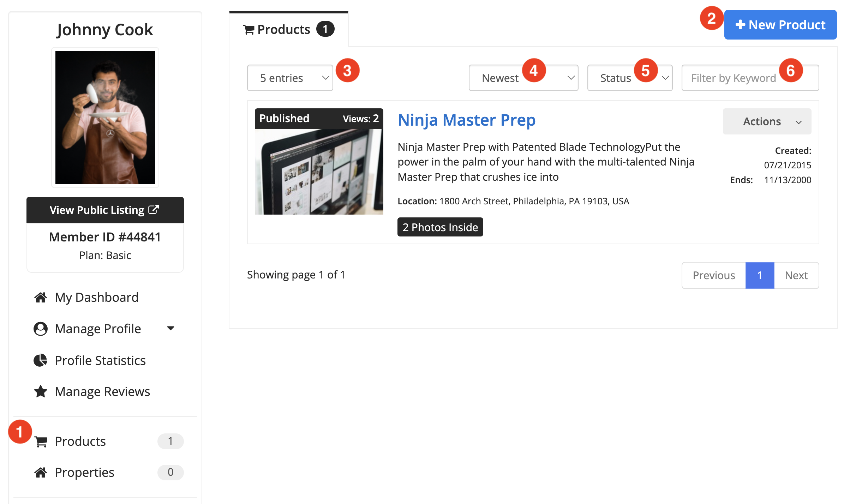Viewport: 850px width, 504px height.
Task: Click the New Product button
Action: coord(780,25)
